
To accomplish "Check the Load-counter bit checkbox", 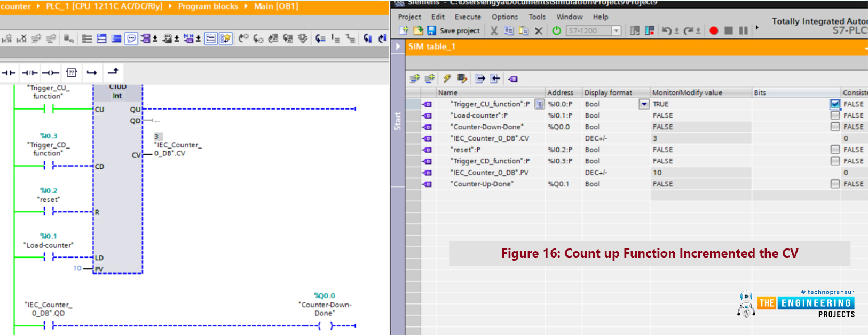I will coord(835,115).
